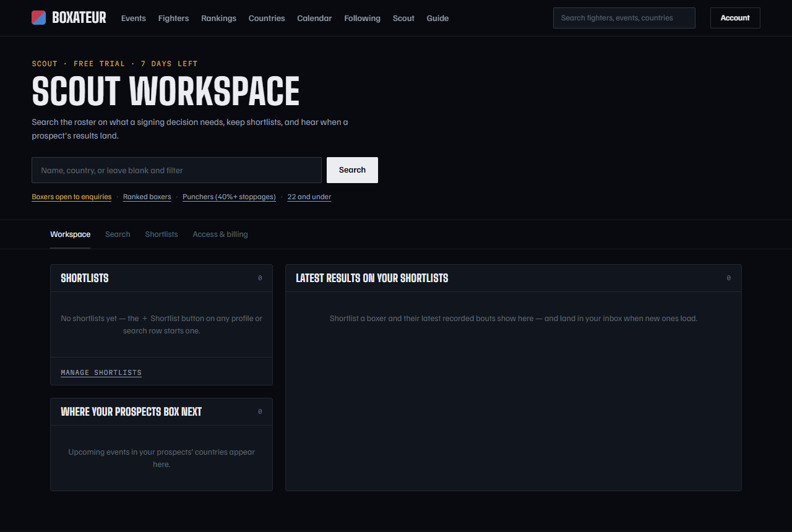This screenshot has height=532, width=792.
Task: Apply the Ranked boxers quick filter
Action: click(147, 197)
